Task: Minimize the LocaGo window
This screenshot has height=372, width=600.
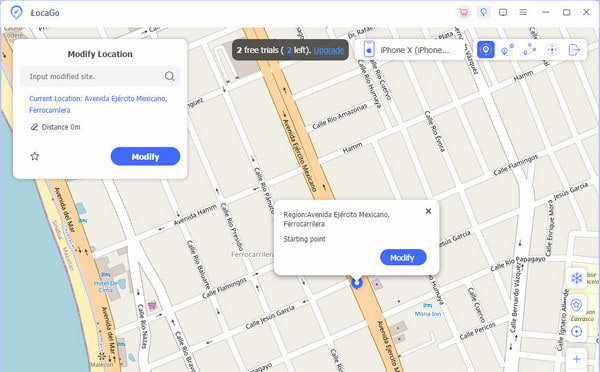Action: click(x=546, y=12)
